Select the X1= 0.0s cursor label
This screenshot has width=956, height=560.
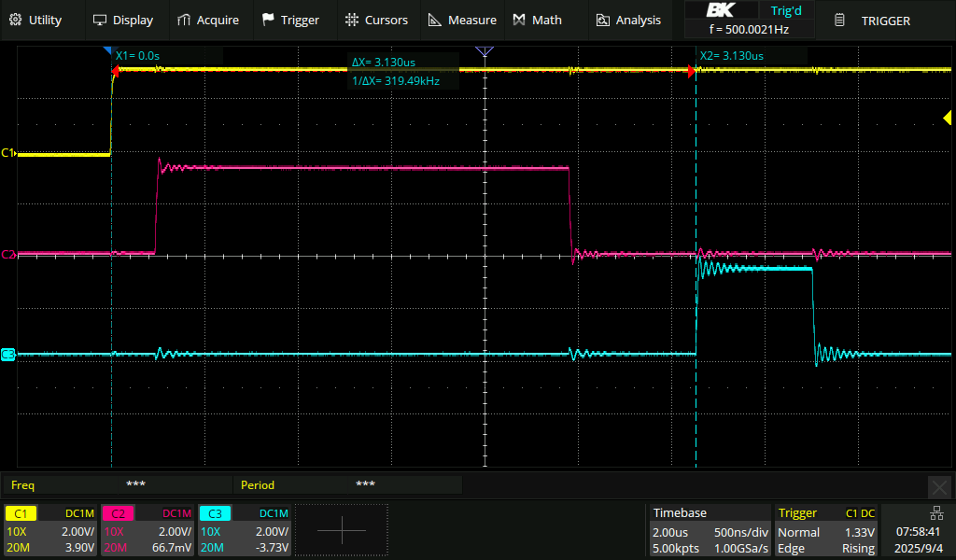coord(138,55)
